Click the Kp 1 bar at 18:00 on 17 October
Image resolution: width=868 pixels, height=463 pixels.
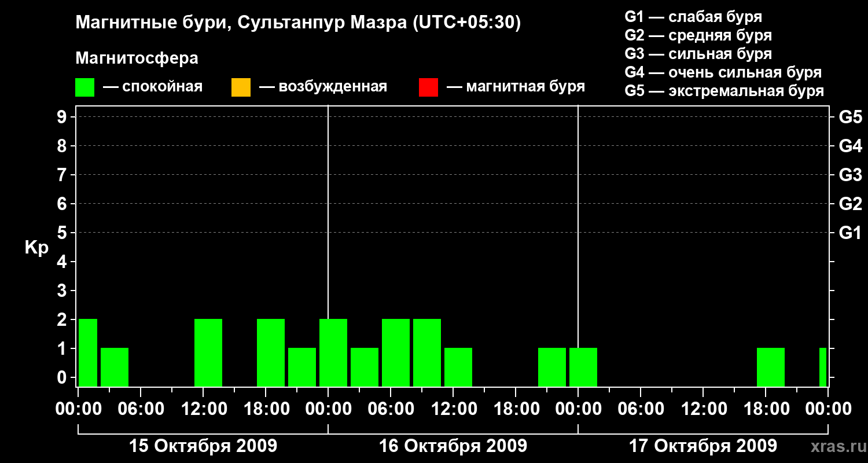click(x=771, y=367)
